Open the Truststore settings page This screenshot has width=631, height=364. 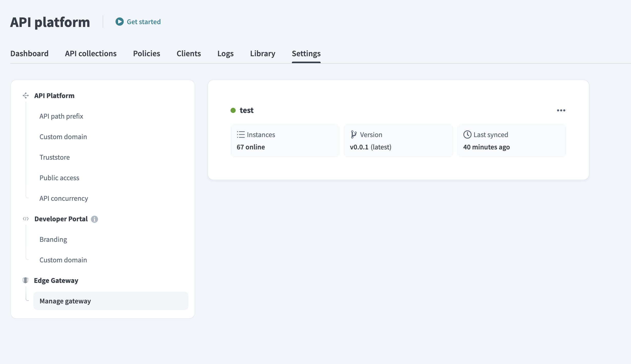coord(54,157)
